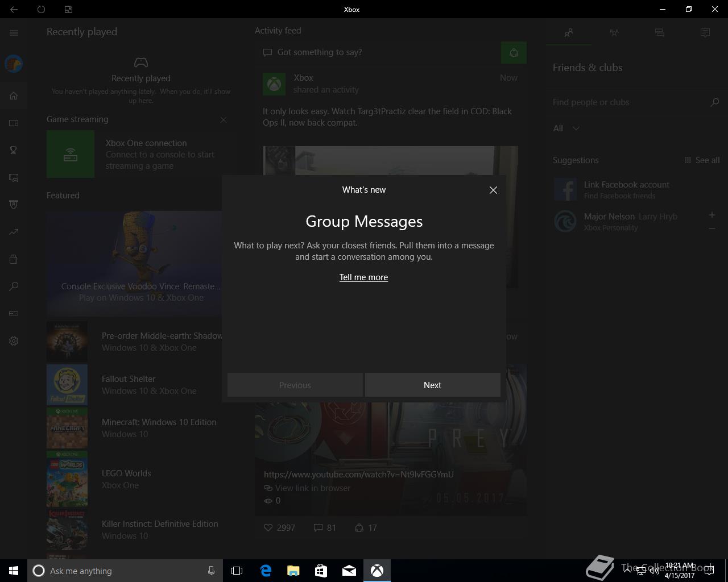Click the Previous button

(x=295, y=385)
